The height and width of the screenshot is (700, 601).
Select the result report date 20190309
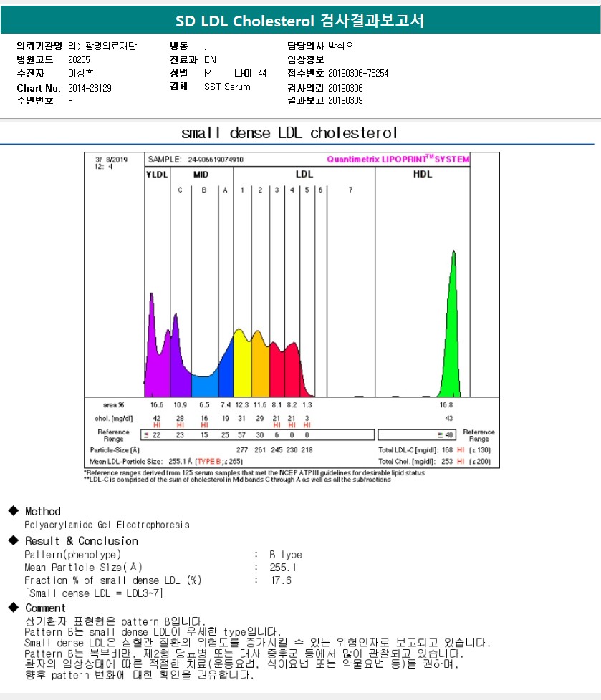[345, 100]
